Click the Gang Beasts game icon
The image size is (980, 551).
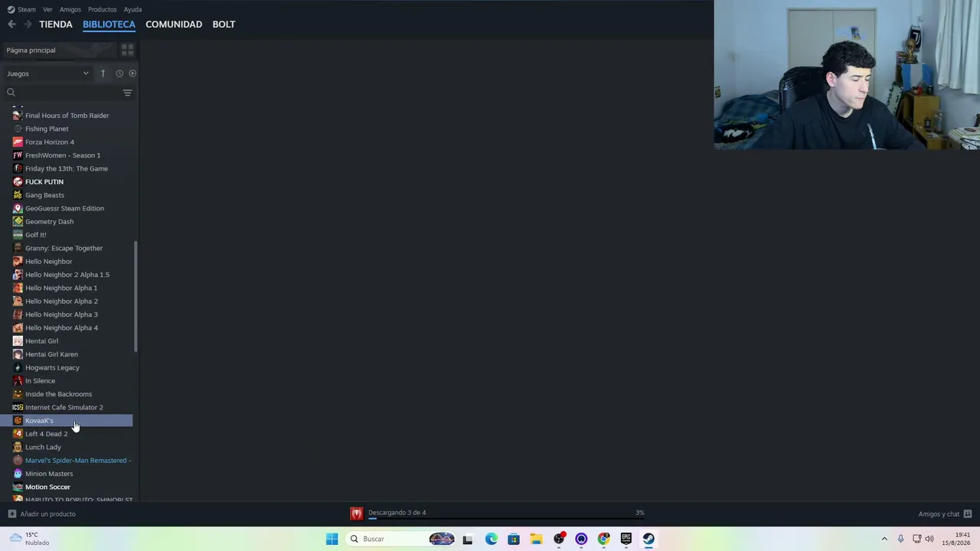point(18,195)
